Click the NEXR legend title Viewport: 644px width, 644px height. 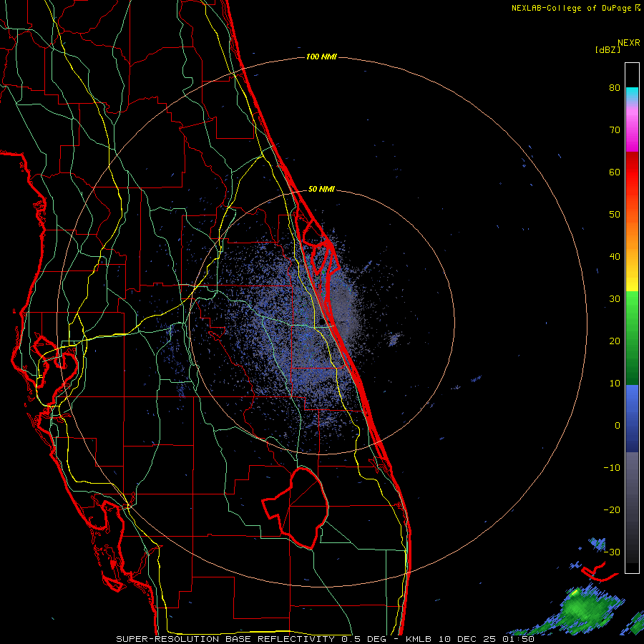coord(628,43)
